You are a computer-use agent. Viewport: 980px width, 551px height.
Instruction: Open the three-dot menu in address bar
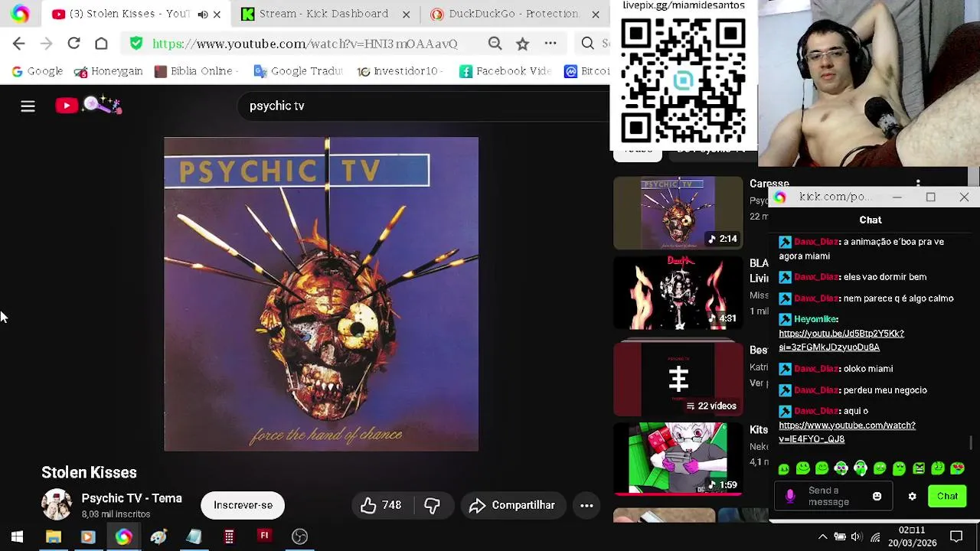click(x=550, y=44)
